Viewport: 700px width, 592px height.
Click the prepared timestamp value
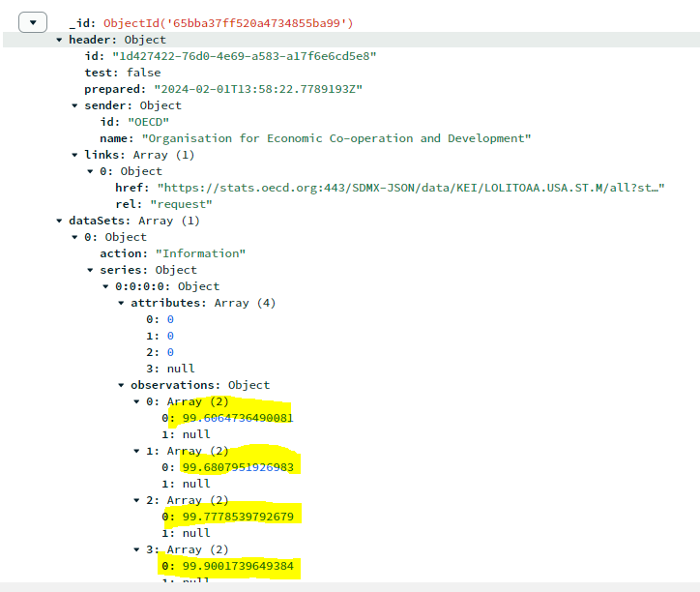pos(258,89)
